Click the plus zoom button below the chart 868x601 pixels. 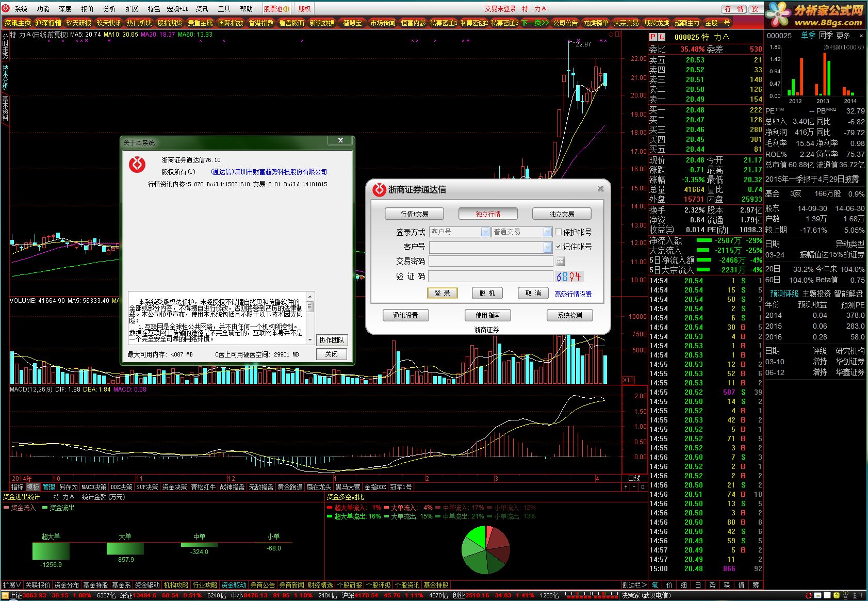(626, 487)
